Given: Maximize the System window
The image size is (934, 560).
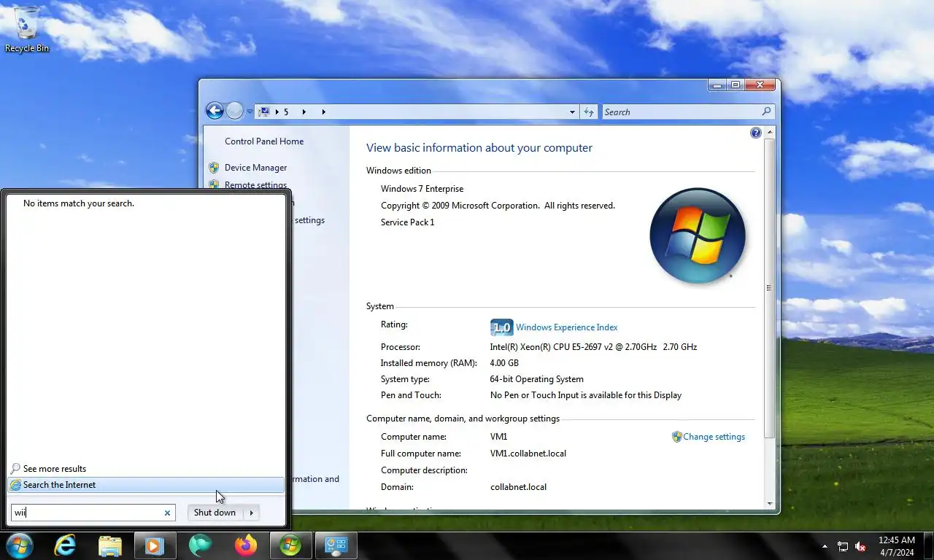Looking at the screenshot, I should click(x=736, y=85).
